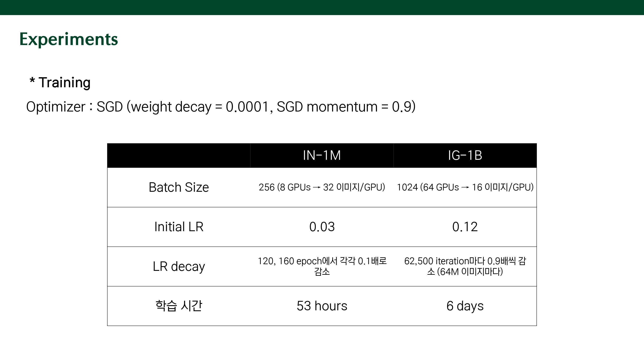Click the IN-1M column header

pyautogui.click(x=322, y=155)
